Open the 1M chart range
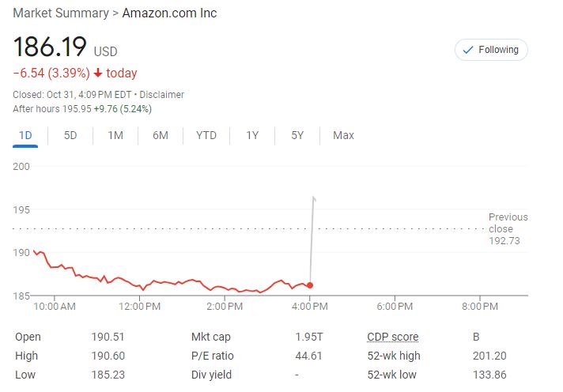 click(115, 135)
